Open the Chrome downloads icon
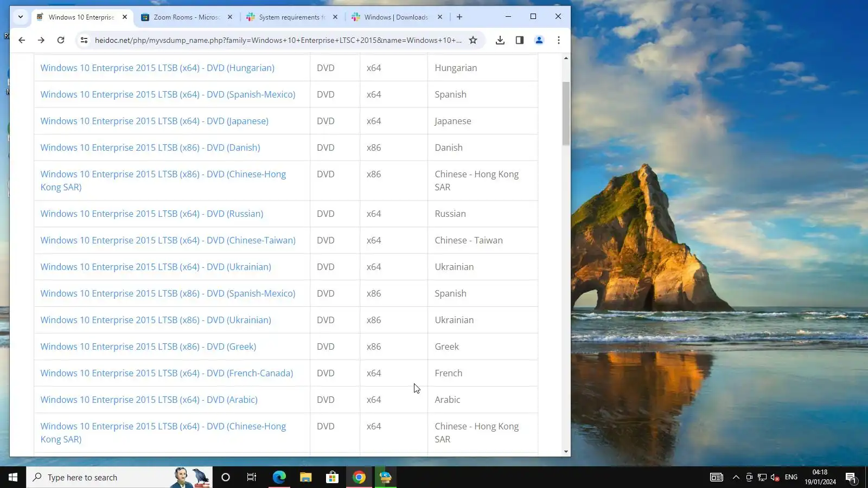 coord(500,40)
